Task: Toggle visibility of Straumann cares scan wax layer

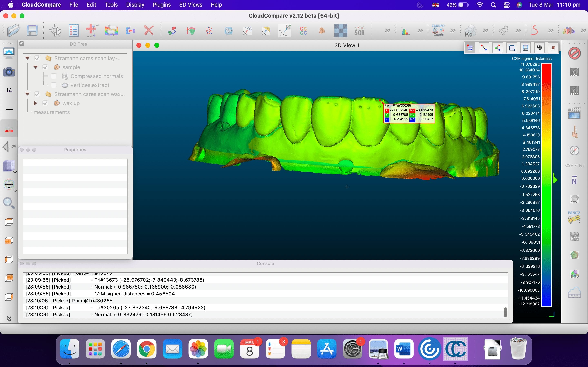Action: point(37,94)
